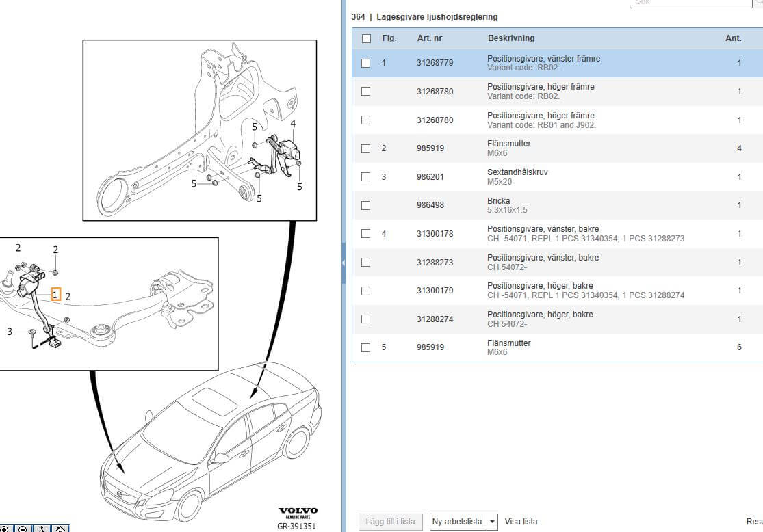Select checkbox for part 31288274
The height and width of the screenshot is (532, 763).
[x=366, y=319]
